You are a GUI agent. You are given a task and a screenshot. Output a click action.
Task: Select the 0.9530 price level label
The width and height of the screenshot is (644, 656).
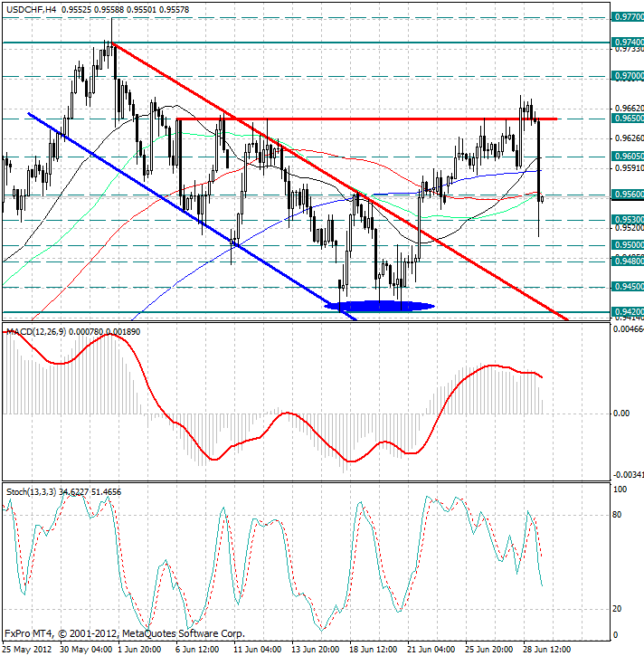[628, 220]
